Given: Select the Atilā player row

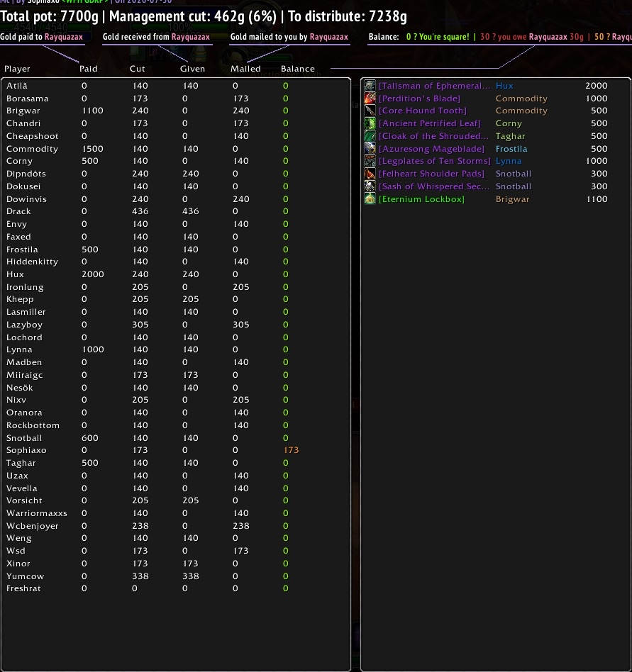Looking at the screenshot, I should click(x=176, y=86).
